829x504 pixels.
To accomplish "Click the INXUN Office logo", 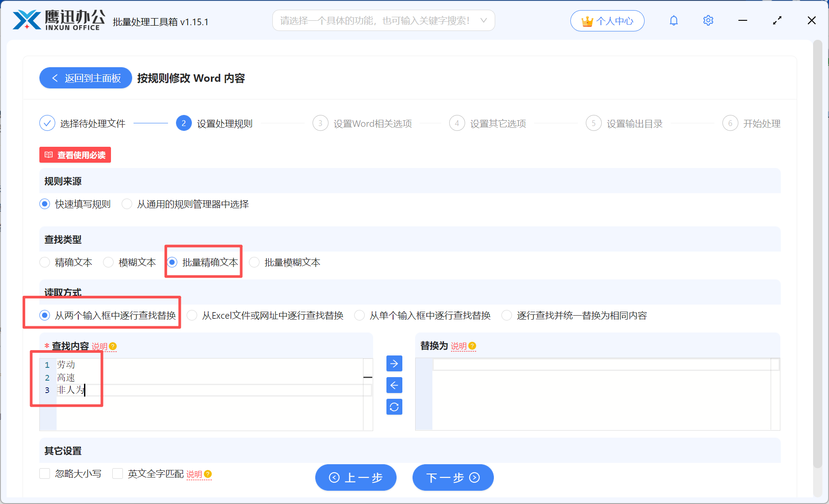I will 59,20.
